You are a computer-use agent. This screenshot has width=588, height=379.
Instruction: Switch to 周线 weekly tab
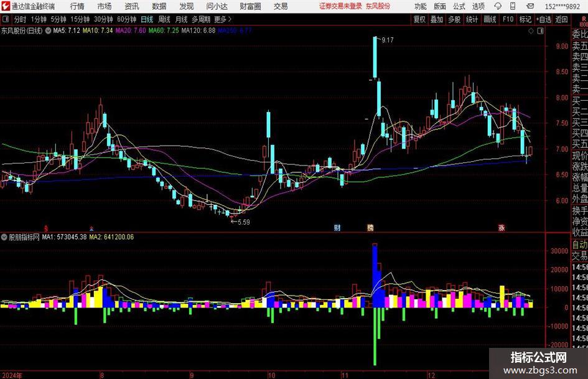pyautogui.click(x=164, y=19)
